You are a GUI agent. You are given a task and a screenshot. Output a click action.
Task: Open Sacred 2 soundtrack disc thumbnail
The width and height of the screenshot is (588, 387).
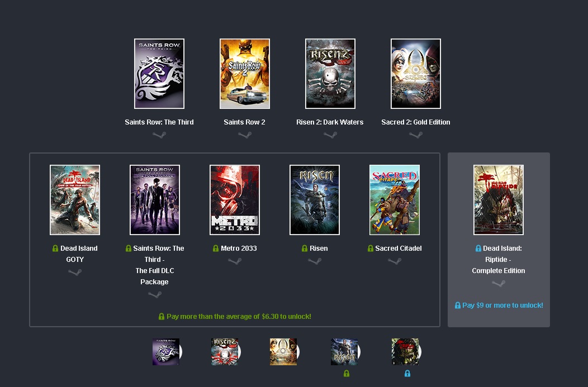point(284,352)
